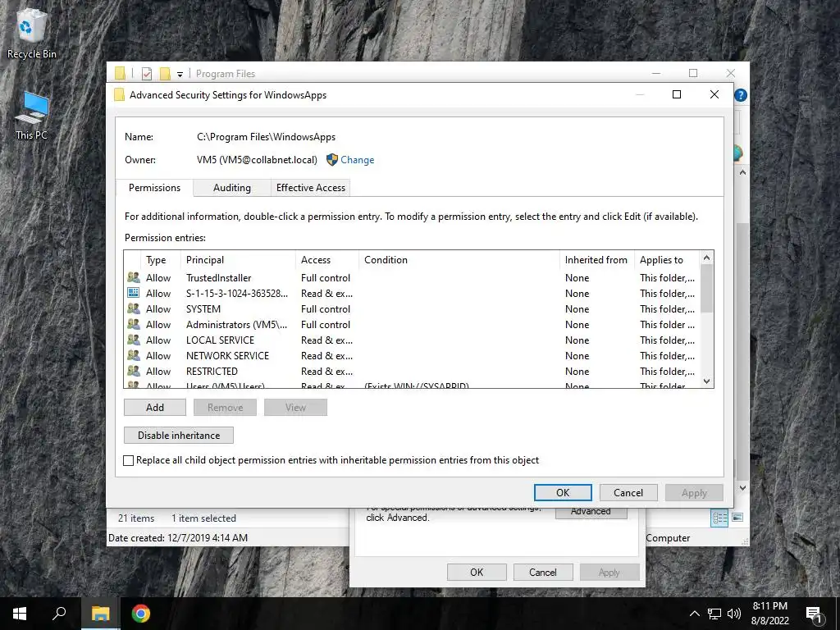The image size is (840, 630).
Task: Switch to the Auditing tab
Action: (x=232, y=188)
